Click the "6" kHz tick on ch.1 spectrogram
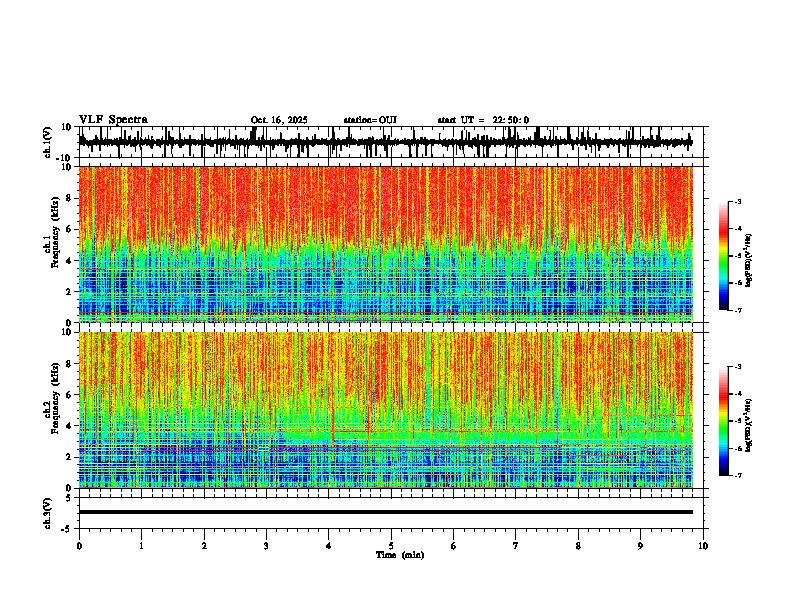The image size is (792, 612). [x=70, y=229]
